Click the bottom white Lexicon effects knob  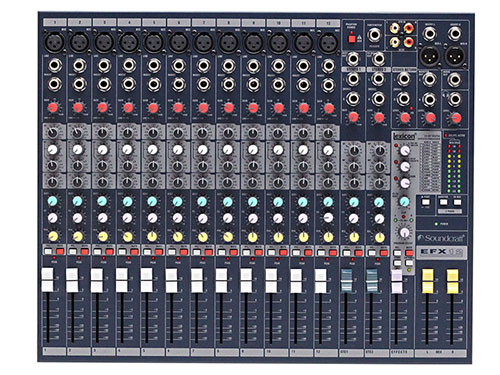click(x=404, y=183)
